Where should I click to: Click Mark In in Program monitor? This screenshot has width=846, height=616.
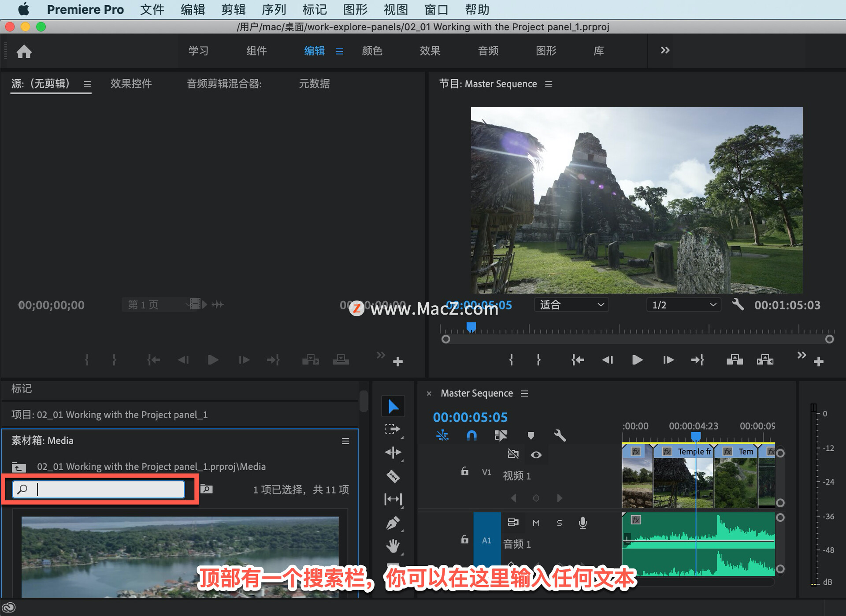(x=511, y=360)
